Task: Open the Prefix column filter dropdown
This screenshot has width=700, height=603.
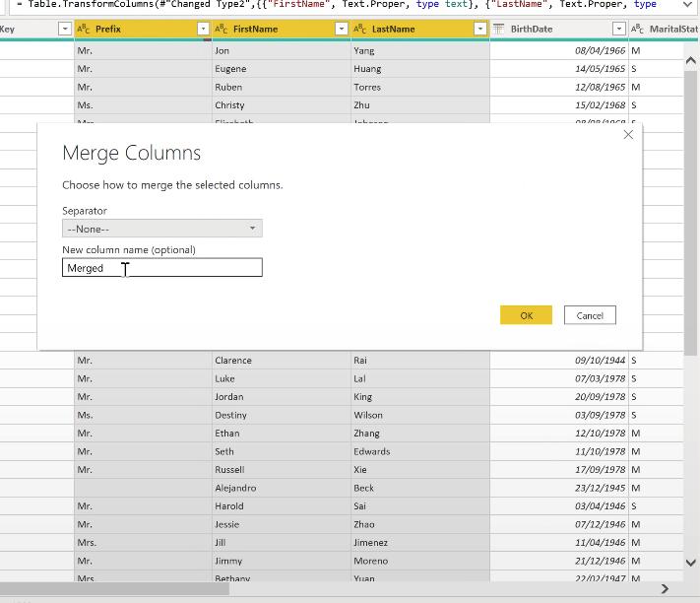Action: point(203,29)
